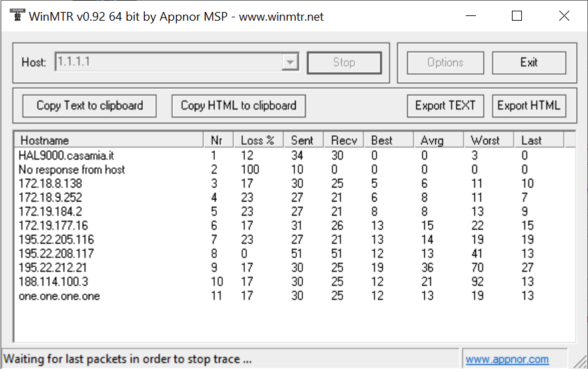Open the Options dialog button
Viewport: 588px width, 369px height.
pos(445,63)
